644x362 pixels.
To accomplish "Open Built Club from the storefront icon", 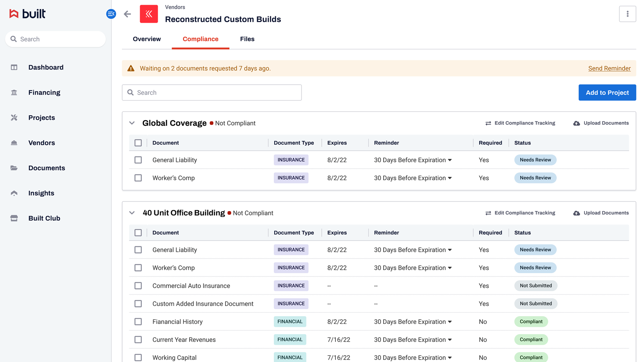I will 14,218.
